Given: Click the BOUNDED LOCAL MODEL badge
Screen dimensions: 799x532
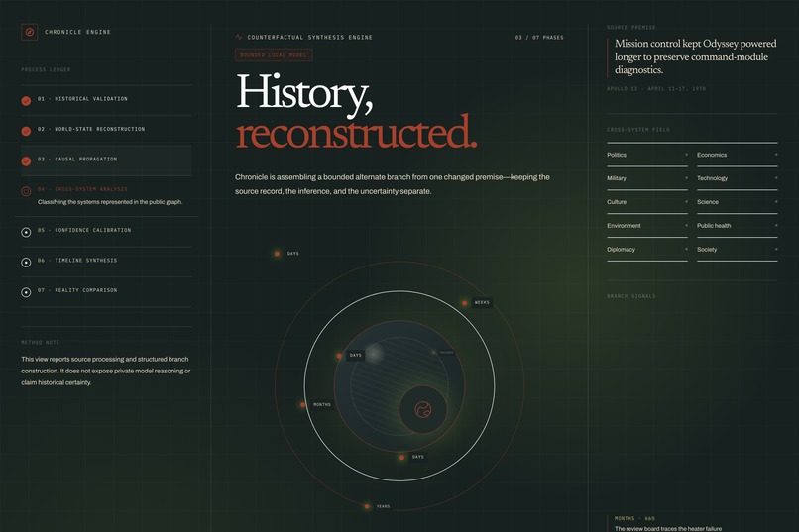Looking at the screenshot, I should click(274, 54).
